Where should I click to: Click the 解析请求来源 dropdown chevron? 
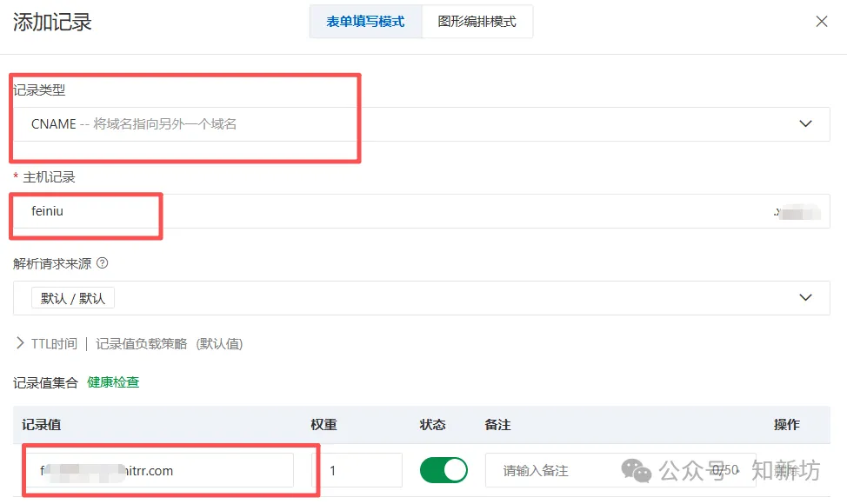(805, 295)
